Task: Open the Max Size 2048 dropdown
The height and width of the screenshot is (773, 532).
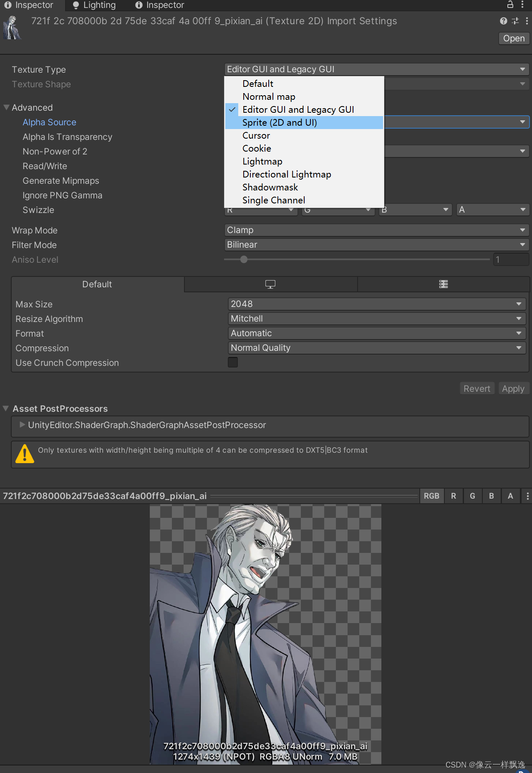Action: 377,304
